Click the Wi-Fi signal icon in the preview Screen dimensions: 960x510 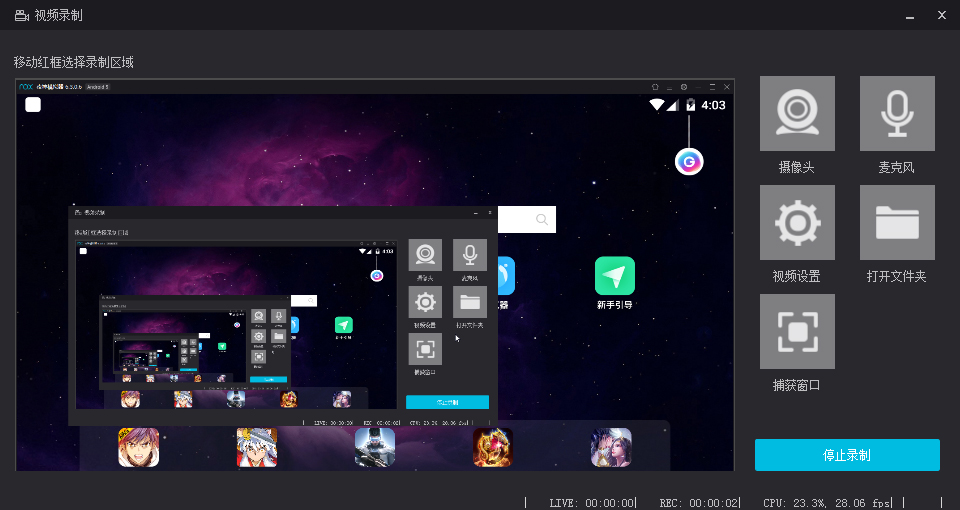click(657, 105)
